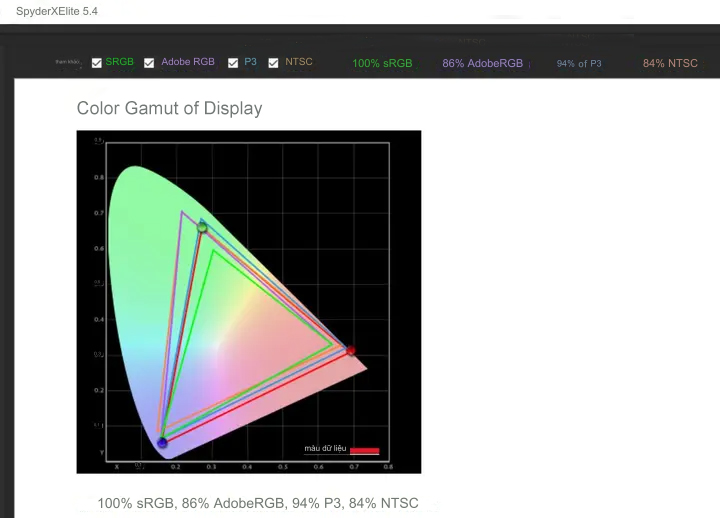Click the blue primary dot on chart

click(162, 443)
